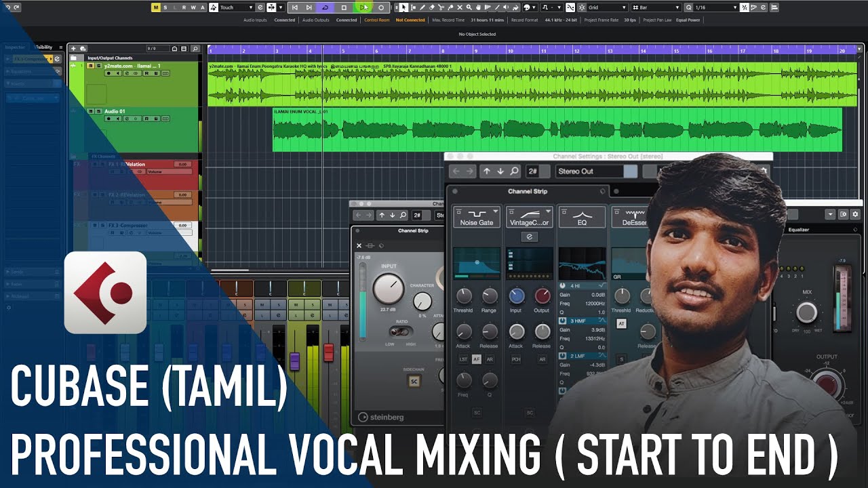Image resolution: width=868 pixels, height=488 pixels.
Task: Toggle the DeEsser AT button
Action: pos(621,324)
